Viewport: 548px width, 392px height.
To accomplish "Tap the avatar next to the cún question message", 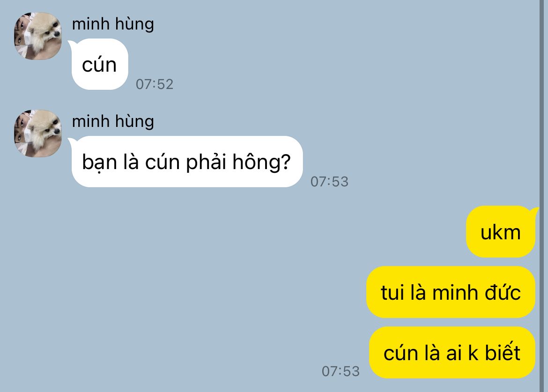I will click(x=38, y=133).
